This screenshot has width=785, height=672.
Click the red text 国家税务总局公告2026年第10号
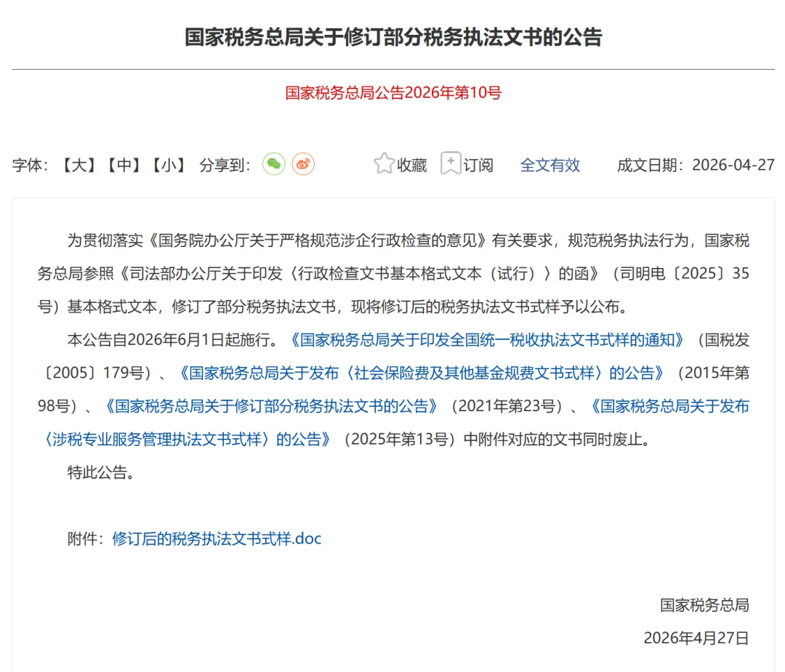(393, 92)
